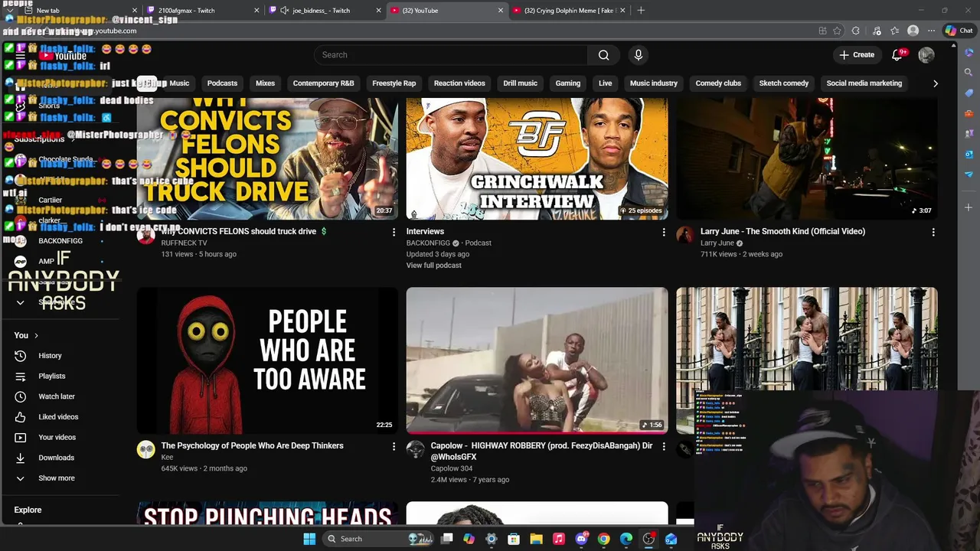Select the Reaction videos filter chip

point(459,83)
